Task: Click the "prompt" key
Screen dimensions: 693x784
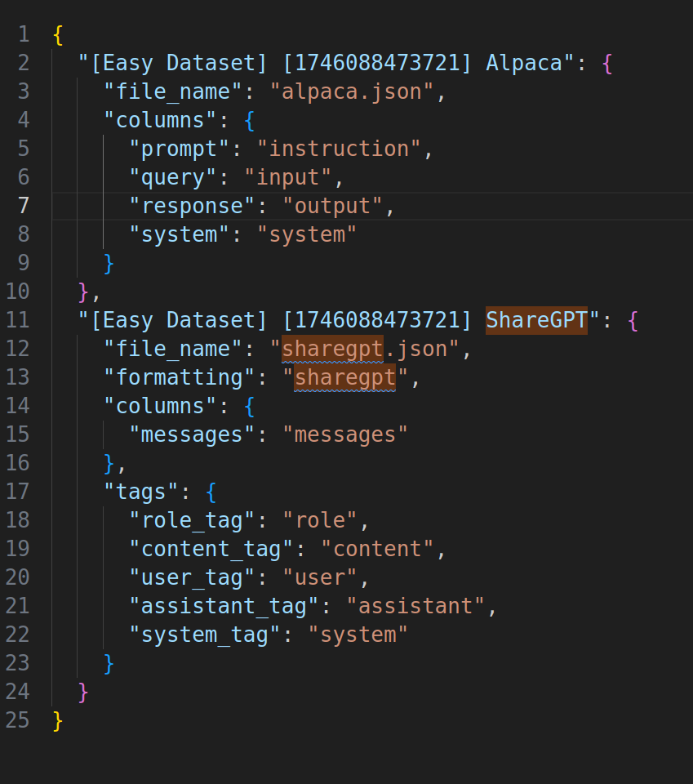Action: pos(180,149)
